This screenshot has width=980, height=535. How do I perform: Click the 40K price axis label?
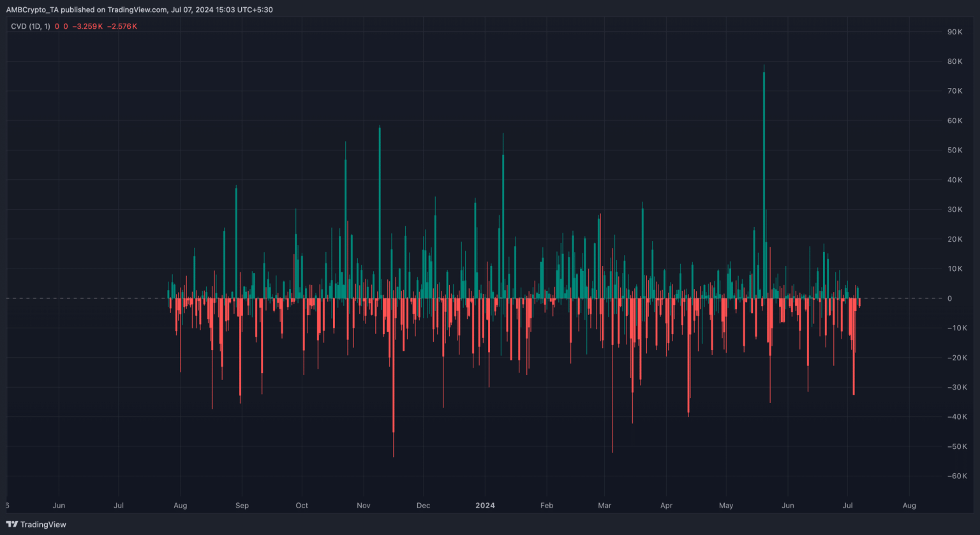point(954,180)
